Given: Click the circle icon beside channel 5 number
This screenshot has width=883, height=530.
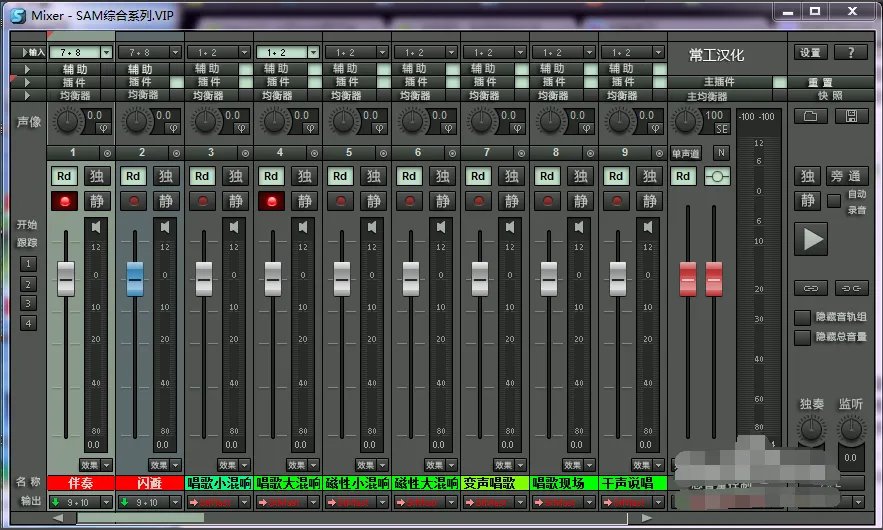Looking at the screenshot, I should point(383,153).
